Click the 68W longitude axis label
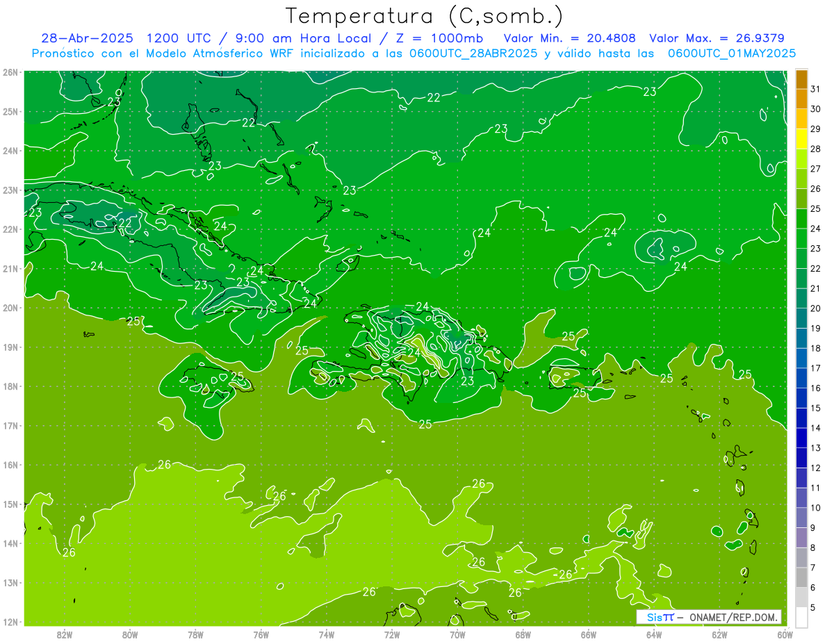The height and width of the screenshot is (644, 834). click(x=523, y=634)
